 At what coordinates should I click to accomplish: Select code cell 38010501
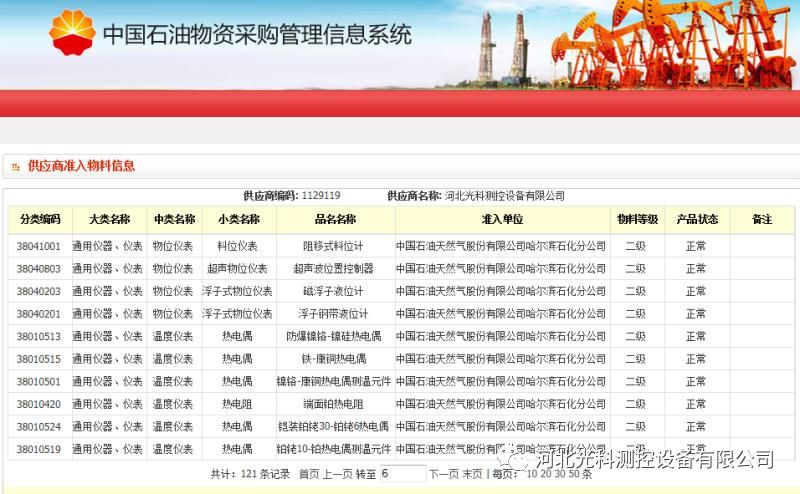38,382
